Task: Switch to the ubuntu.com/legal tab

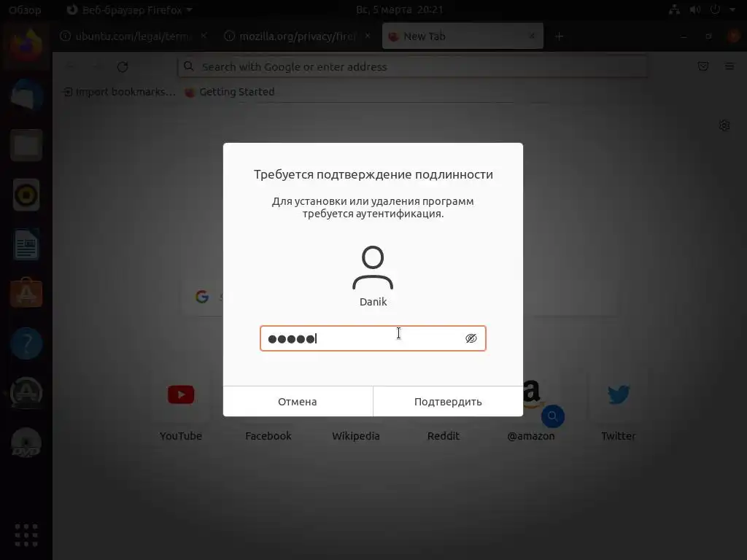Action: coord(134,36)
